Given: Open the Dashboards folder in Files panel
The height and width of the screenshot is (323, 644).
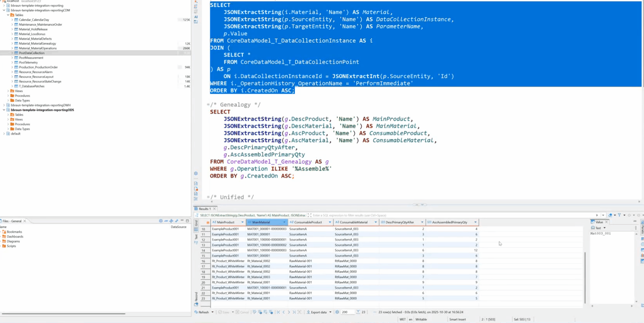Looking at the screenshot, I should 15,237.
